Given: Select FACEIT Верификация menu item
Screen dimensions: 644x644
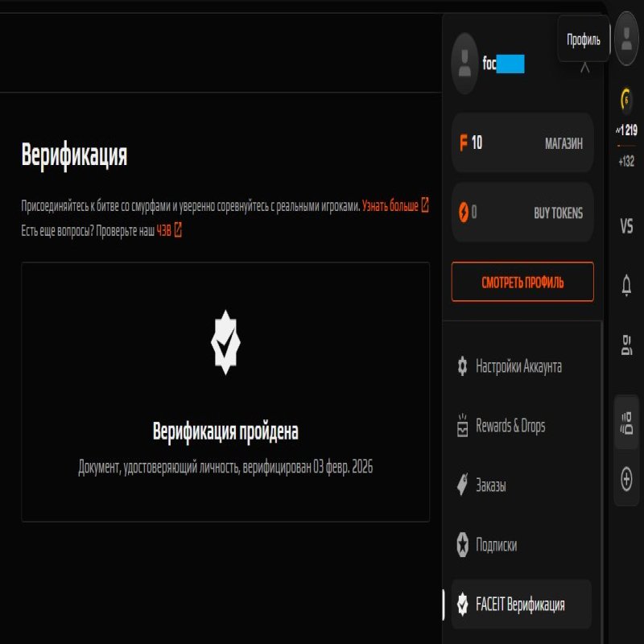Looking at the screenshot, I should 522,605.
